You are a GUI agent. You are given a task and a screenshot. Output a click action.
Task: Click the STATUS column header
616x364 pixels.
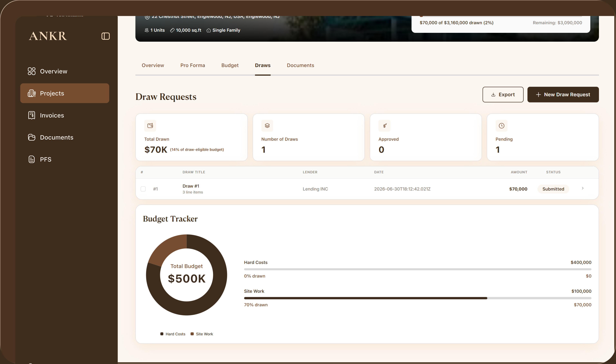pos(553,172)
